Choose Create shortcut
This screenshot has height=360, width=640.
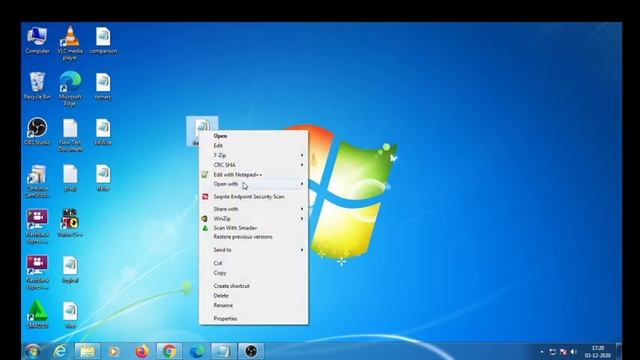(253, 286)
